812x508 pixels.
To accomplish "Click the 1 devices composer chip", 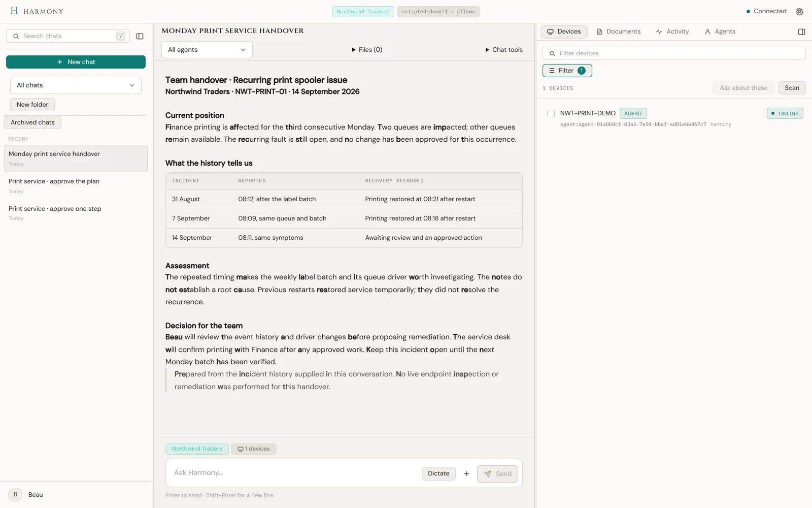I will [x=254, y=449].
